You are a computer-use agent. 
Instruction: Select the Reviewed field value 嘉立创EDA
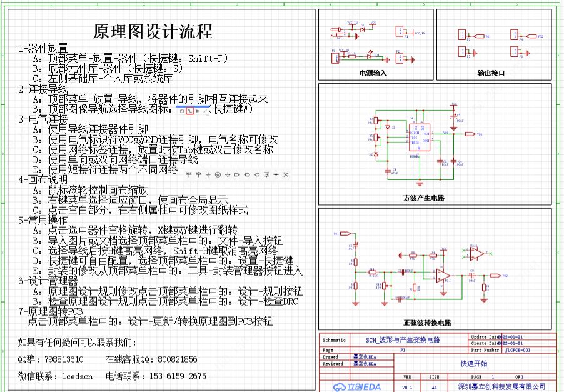point(365,364)
